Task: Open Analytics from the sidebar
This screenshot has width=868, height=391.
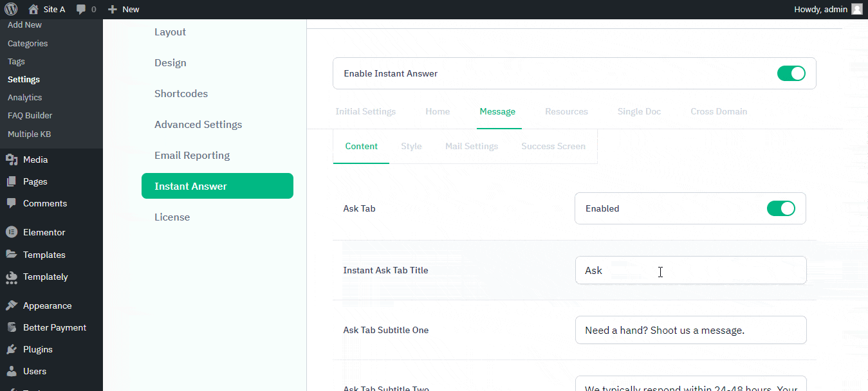Action: point(24,97)
